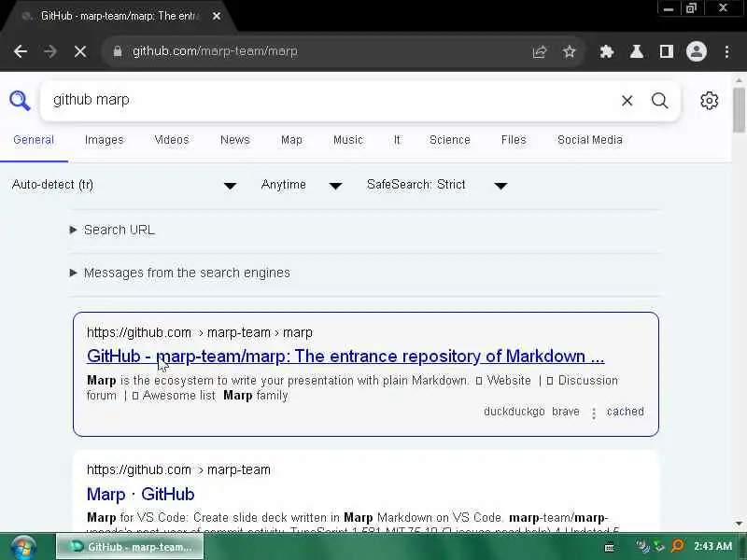Click the scrollbar up arrow
The image size is (747, 560).
pos(739,80)
